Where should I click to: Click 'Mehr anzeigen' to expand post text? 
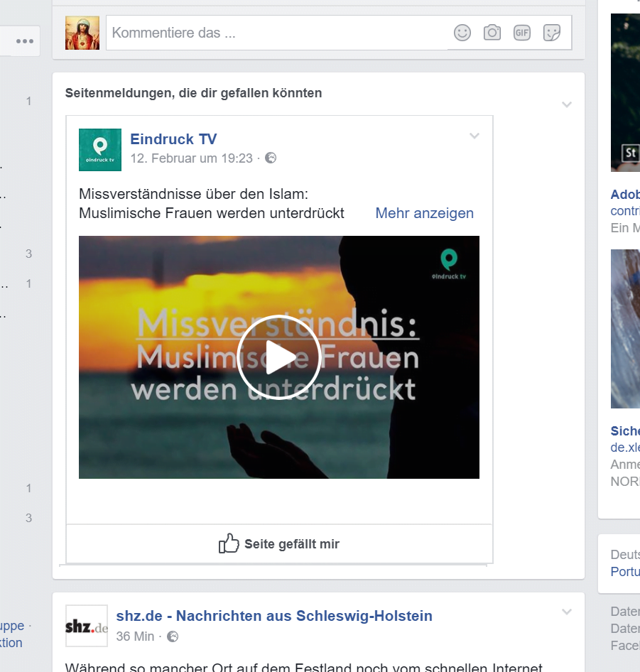click(x=424, y=213)
